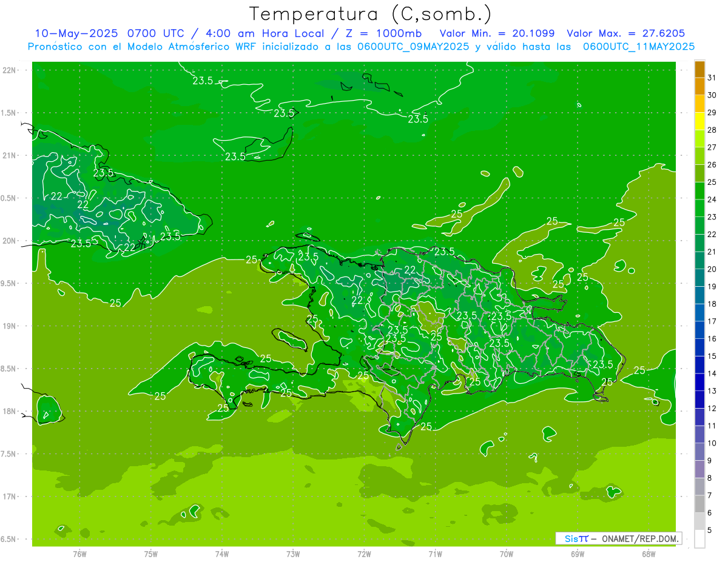This screenshot has height=562, width=728.
Task: Select the "10-May-2025 0700 UTC" date text
Action: pyautogui.click(x=109, y=33)
